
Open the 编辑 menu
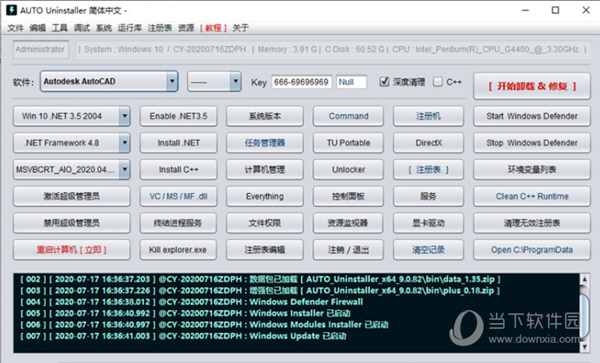(38, 28)
